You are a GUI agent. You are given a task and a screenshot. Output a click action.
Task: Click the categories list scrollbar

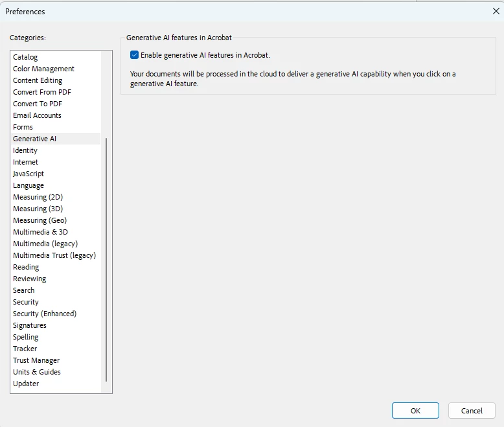[x=106, y=260]
